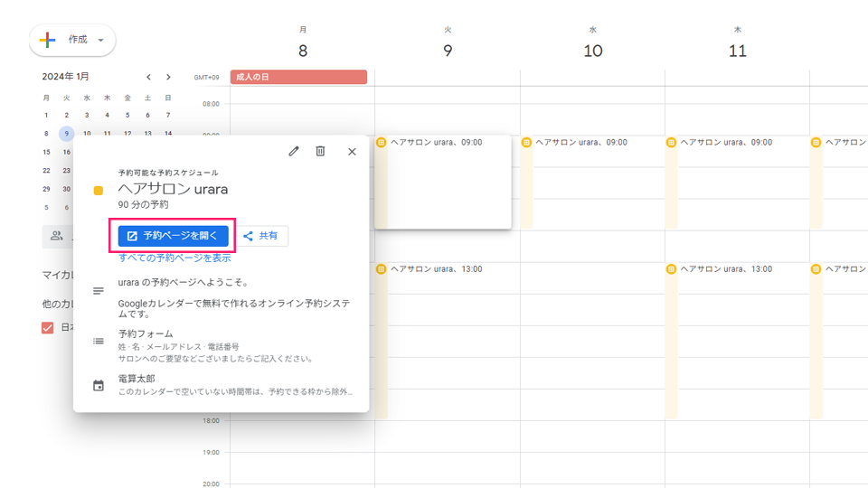This screenshot has width=868, height=488.
Task: Click the people search icon in sidebar
Action: click(x=56, y=236)
